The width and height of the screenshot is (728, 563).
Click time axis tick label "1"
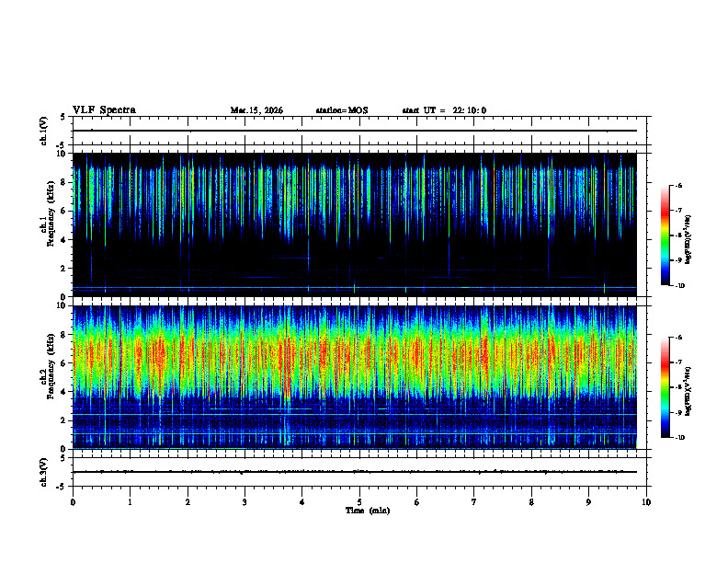tap(130, 502)
